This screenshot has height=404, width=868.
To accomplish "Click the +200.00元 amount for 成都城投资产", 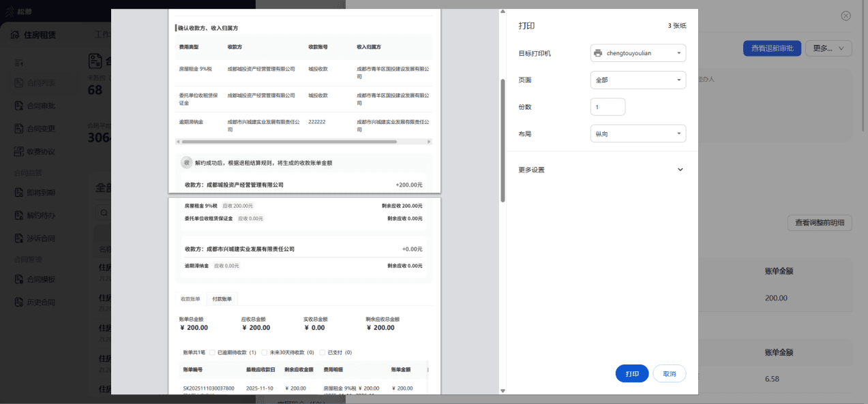I will point(408,185).
